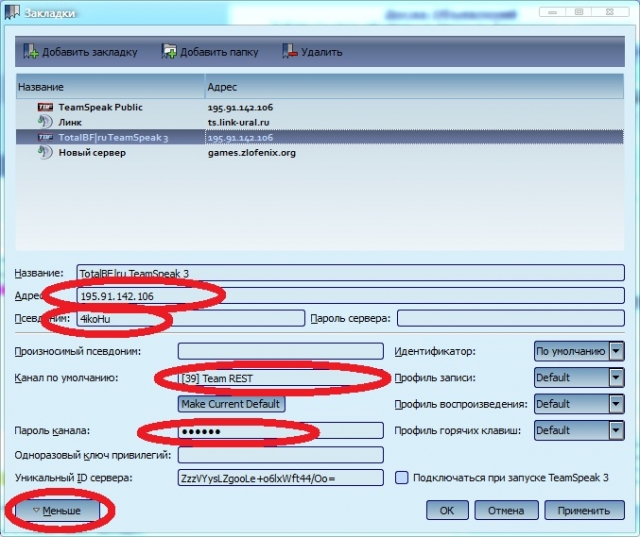Click the Отмена button
Viewport: 640px width, 537px height.
tap(506, 510)
